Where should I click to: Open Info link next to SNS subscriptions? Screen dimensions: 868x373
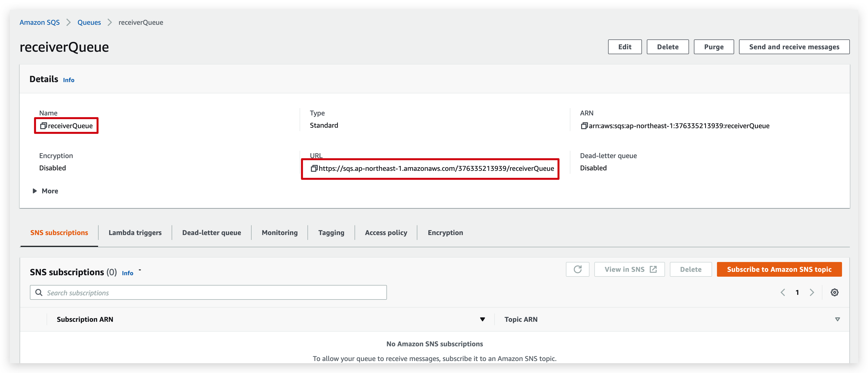127,273
